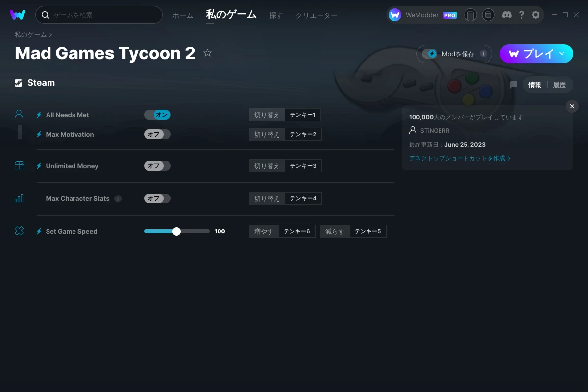588x392 pixels.
Task: Enable Max Character Stats toggle
Action: click(x=157, y=198)
